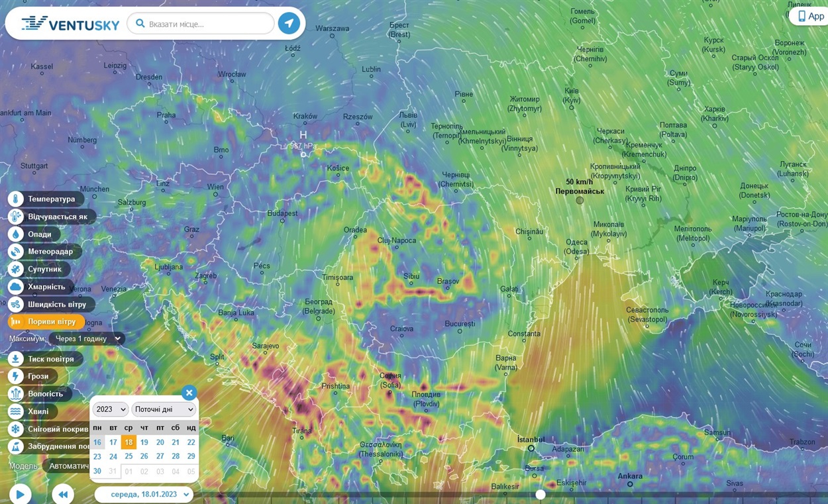Viewport: 828px width, 504px height.
Task: Start the forecast animation playback
Action: point(20,494)
